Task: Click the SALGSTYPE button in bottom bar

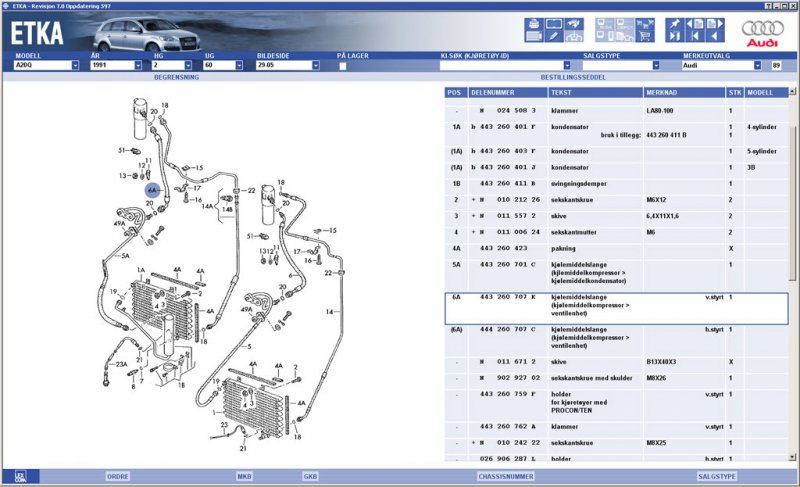Action: (716, 477)
